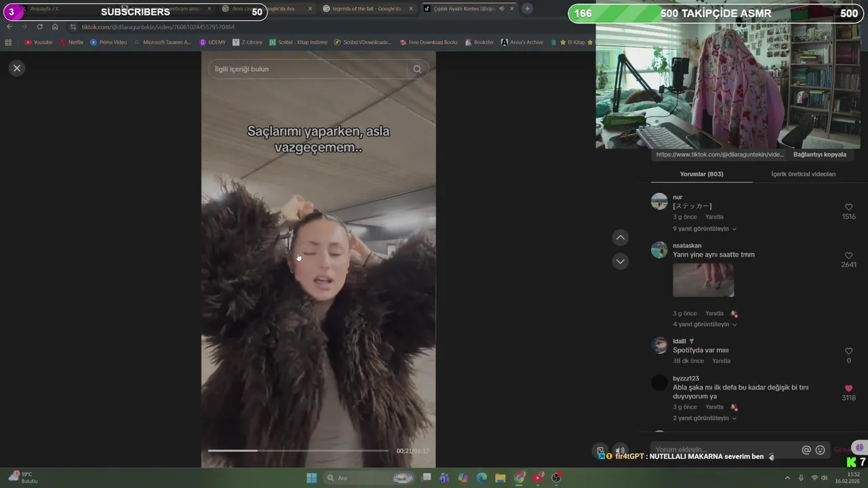868x488 pixels.
Task: Open the image attached to nsataskan's comment
Action: (703, 280)
